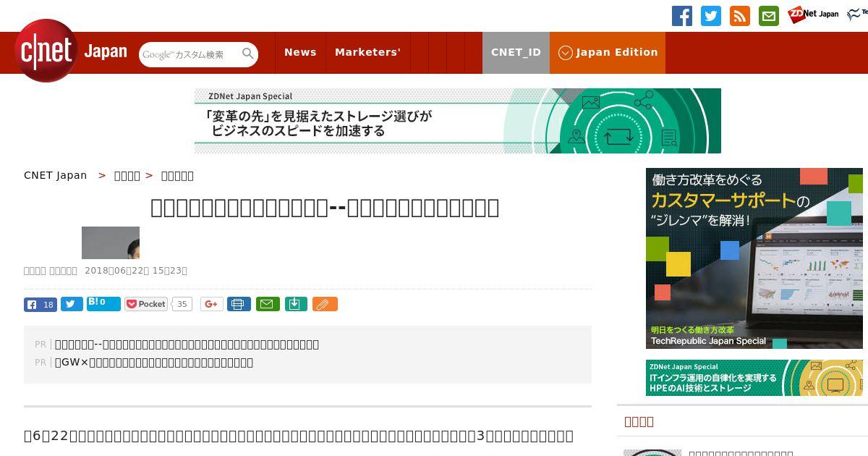The image size is (868, 456).
Task: Click the teal download/save icon
Action: coord(296,304)
